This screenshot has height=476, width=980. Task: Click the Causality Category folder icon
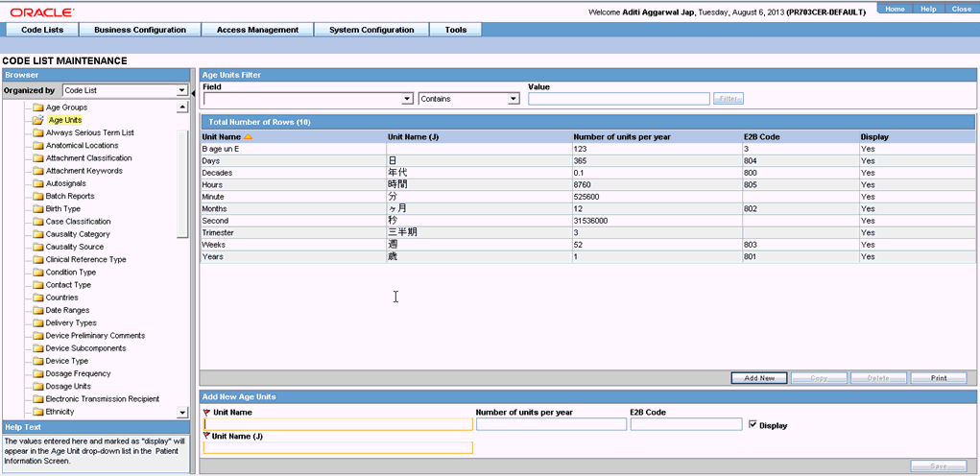pyautogui.click(x=37, y=234)
